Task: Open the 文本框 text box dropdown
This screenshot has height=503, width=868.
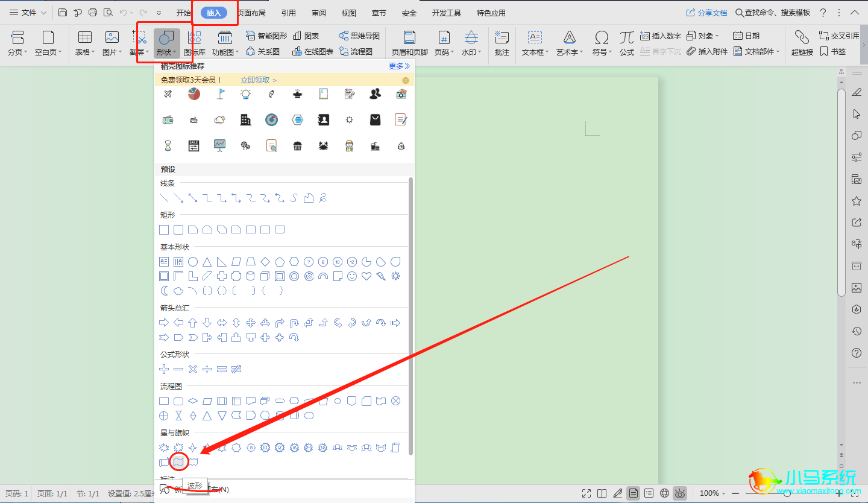Action: click(x=535, y=44)
